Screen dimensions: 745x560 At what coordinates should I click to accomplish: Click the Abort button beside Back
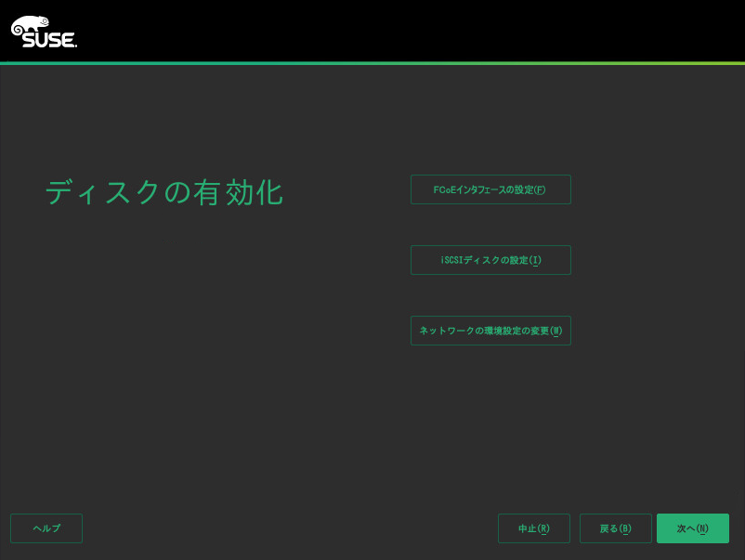(x=533, y=528)
